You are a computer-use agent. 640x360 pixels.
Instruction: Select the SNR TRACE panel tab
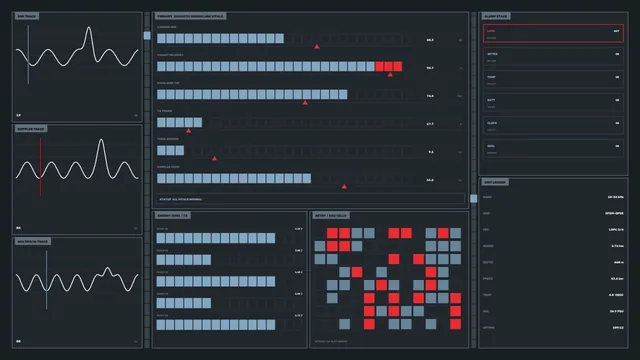pyautogui.click(x=27, y=16)
